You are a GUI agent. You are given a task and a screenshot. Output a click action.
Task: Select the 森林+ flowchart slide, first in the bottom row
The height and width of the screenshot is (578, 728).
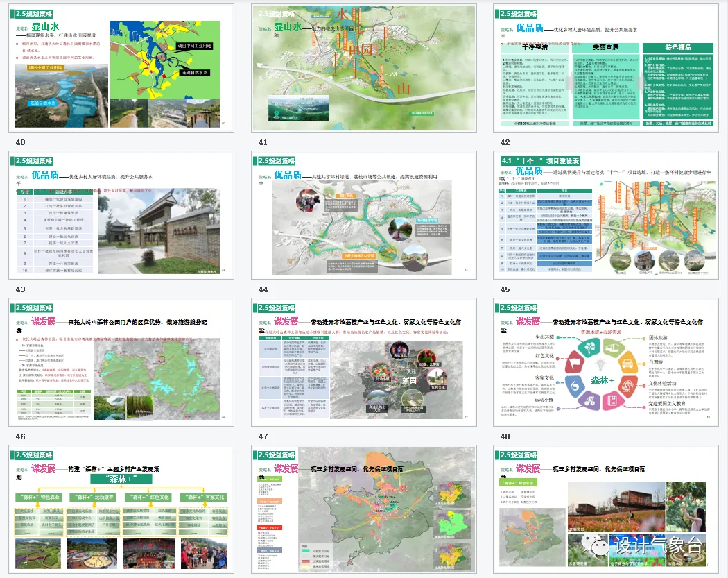pos(121,509)
